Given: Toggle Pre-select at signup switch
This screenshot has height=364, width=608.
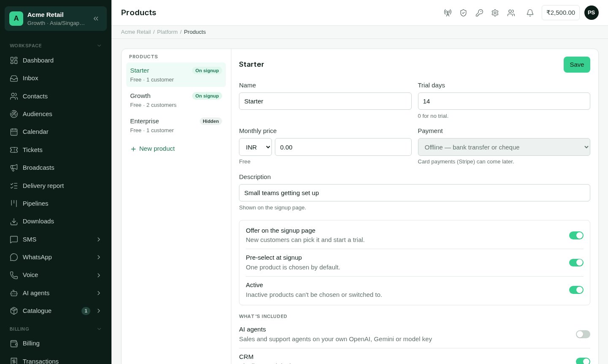Looking at the screenshot, I should tap(576, 263).
